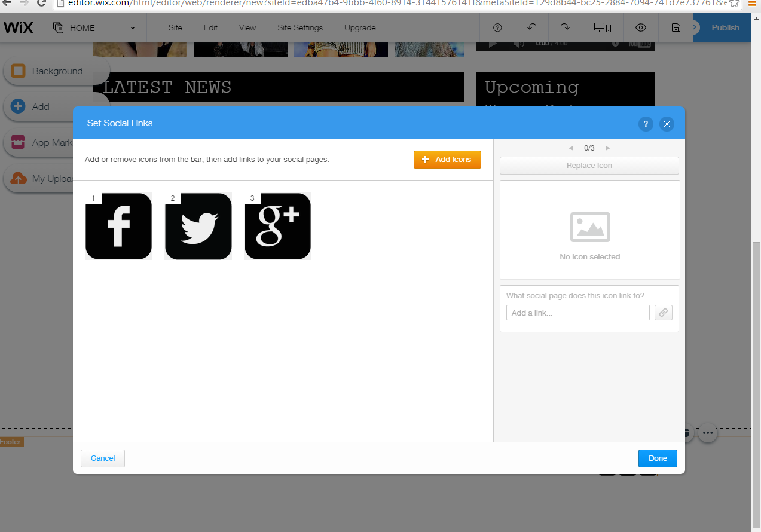Select the Google Plus social icon
761x532 pixels.
pos(278,227)
